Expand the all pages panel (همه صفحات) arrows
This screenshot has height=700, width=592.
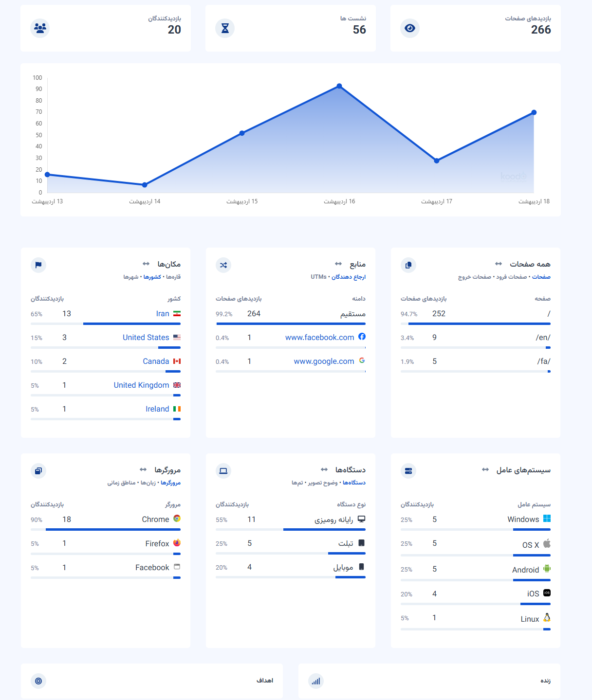pos(499,264)
